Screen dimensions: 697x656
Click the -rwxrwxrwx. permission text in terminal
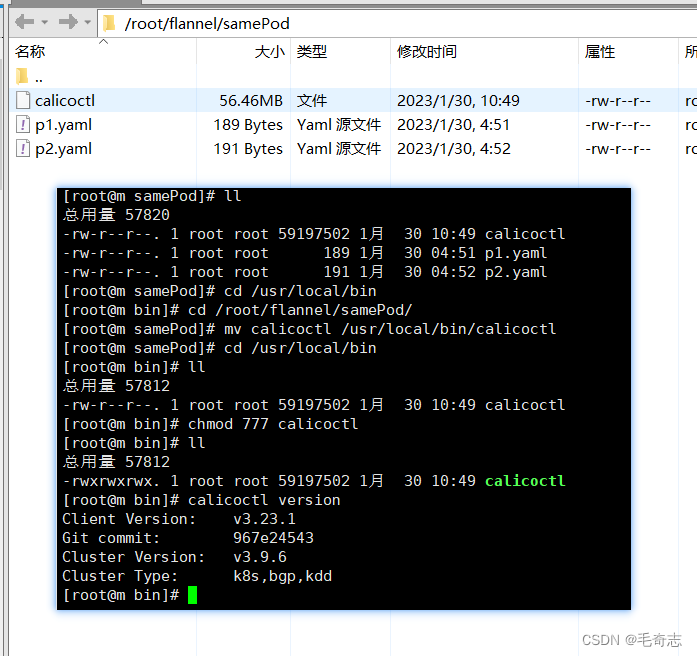pos(111,481)
